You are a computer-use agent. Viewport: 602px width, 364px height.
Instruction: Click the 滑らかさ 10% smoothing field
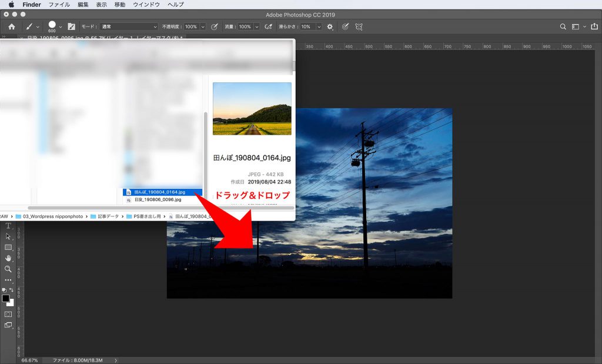click(x=307, y=26)
